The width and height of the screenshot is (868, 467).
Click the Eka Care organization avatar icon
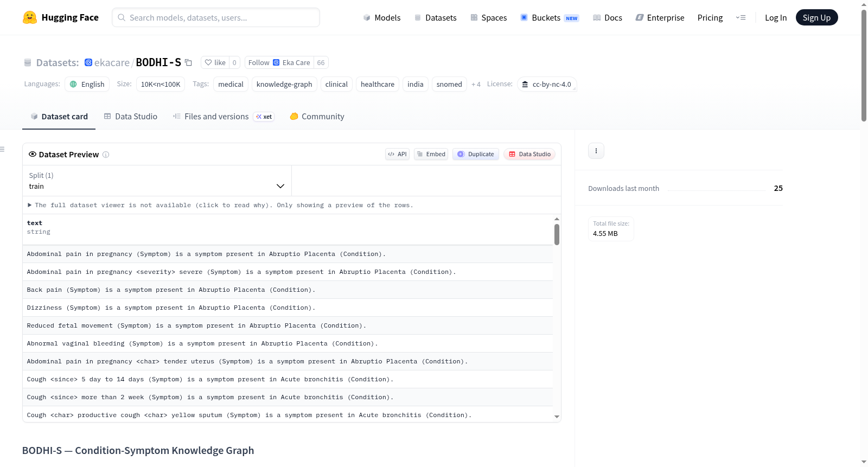(88, 62)
